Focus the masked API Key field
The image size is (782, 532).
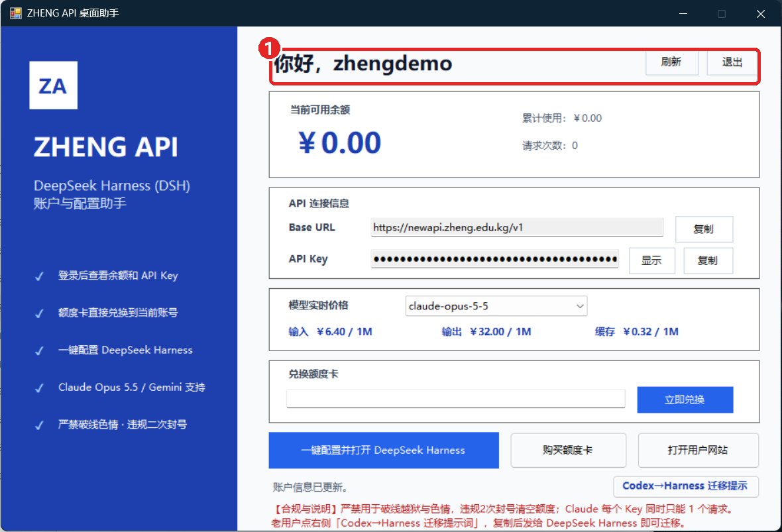tap(495, 259)
